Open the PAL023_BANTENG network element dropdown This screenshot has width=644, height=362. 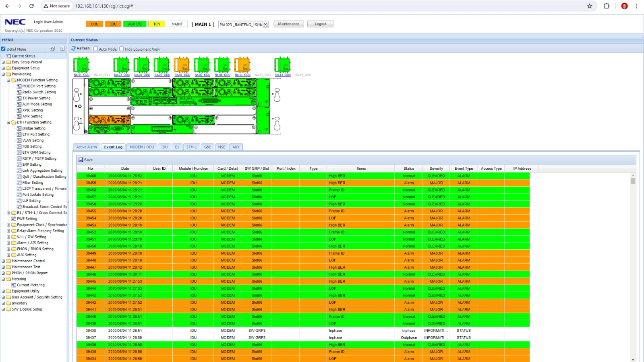pyautogui.click(x=243, y=25)
